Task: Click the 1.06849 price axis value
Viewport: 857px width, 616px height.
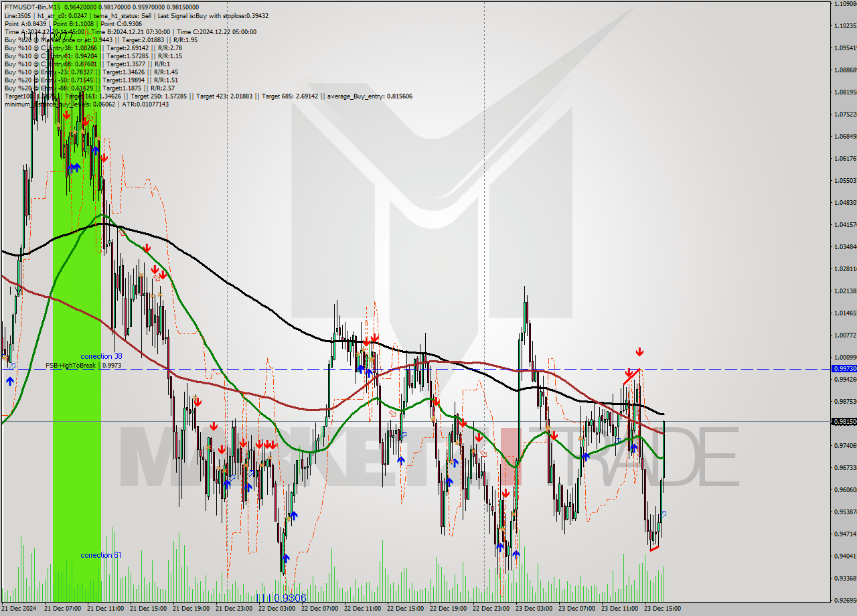Action: click(846, 137)
